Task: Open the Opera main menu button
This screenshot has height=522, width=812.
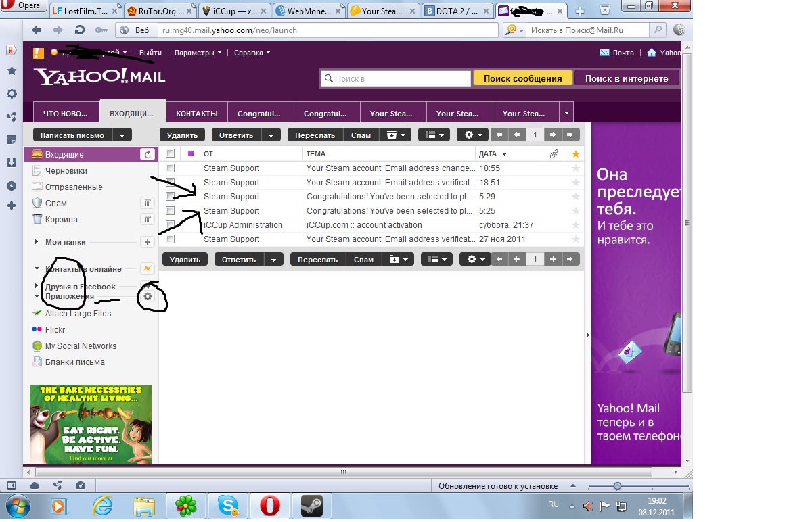Action: [x=22, y=7]
